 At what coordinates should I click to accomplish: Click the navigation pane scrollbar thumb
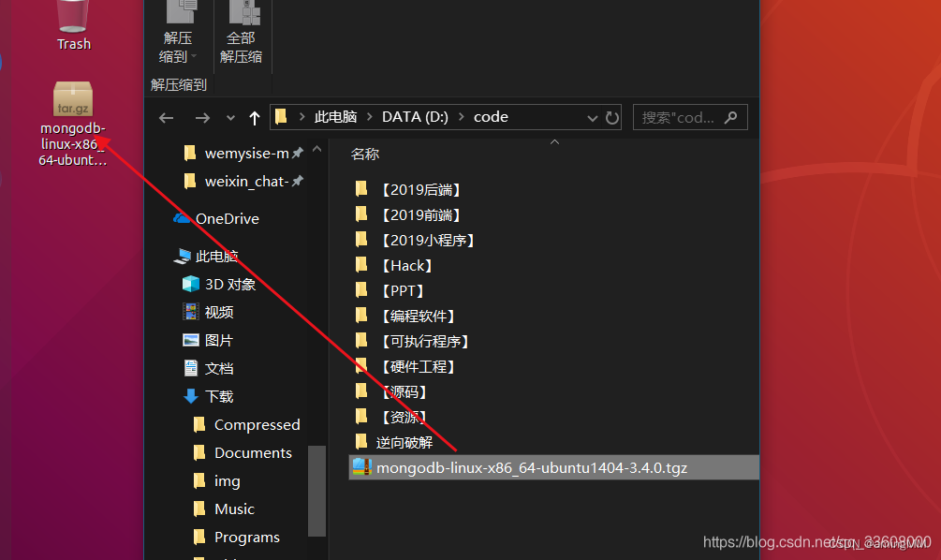tap(316, 491)
